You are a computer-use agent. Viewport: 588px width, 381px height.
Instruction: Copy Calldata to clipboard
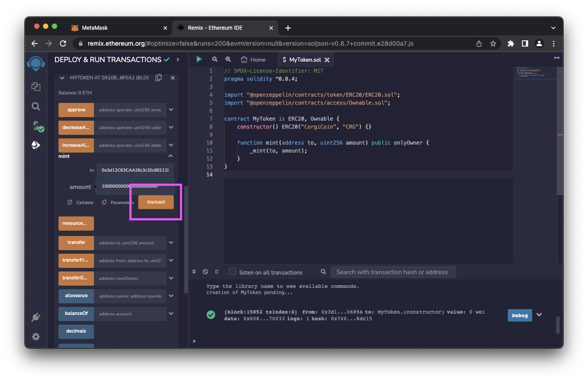click(70, 202)
